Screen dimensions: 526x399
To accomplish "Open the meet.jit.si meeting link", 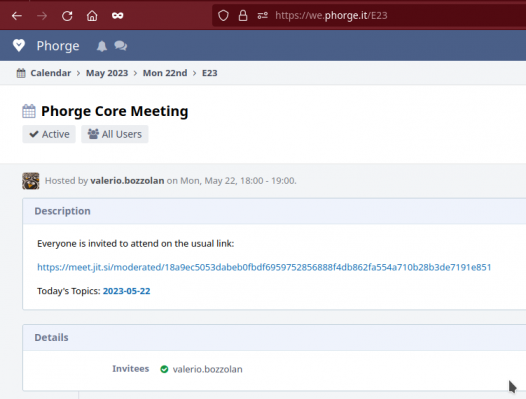I will pyautogui.click(x=264, y=267).
